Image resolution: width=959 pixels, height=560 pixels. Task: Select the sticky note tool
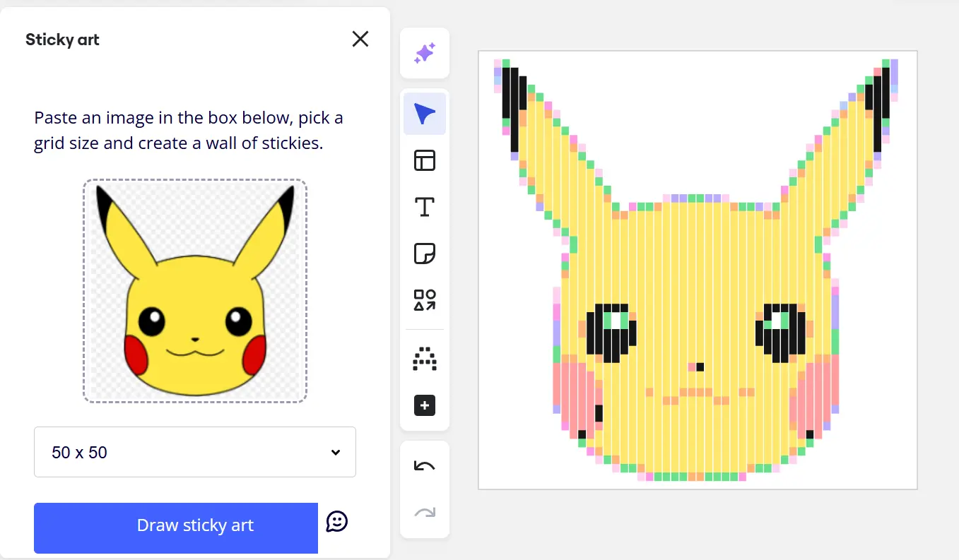click(x=425, y=254)
